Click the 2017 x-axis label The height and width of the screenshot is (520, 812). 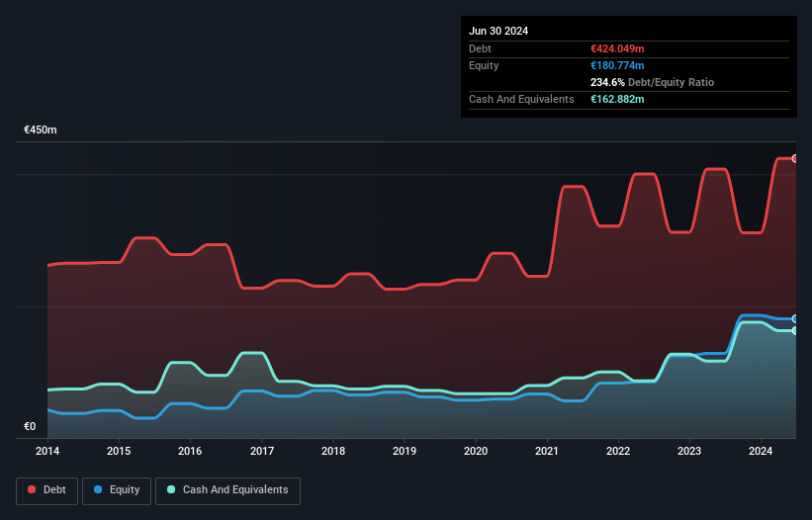262,451
